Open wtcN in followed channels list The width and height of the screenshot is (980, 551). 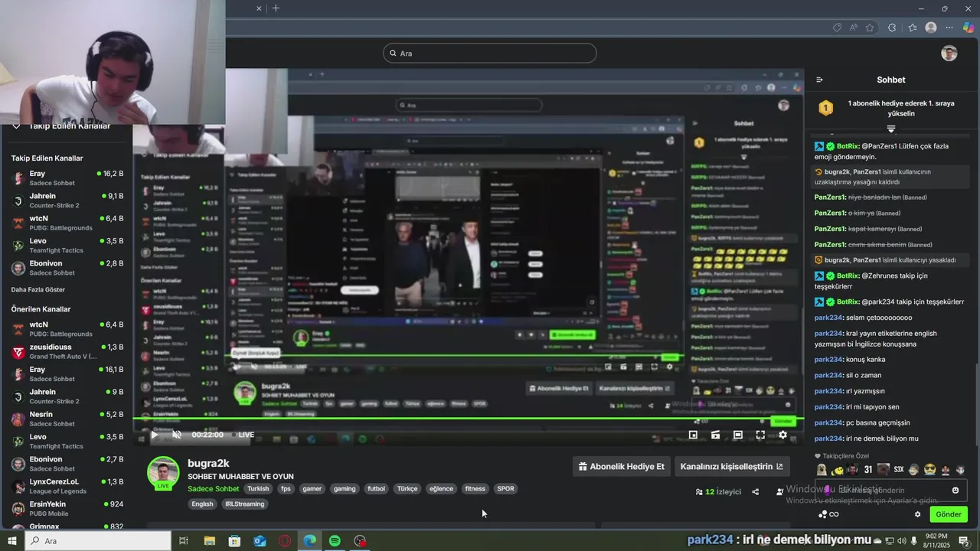(67, 223)
